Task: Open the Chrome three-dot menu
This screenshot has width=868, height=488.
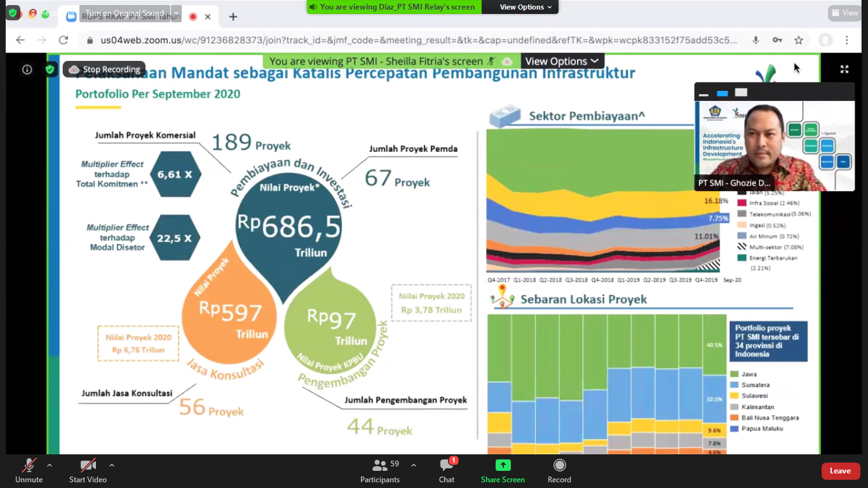Action: (847, 40)
